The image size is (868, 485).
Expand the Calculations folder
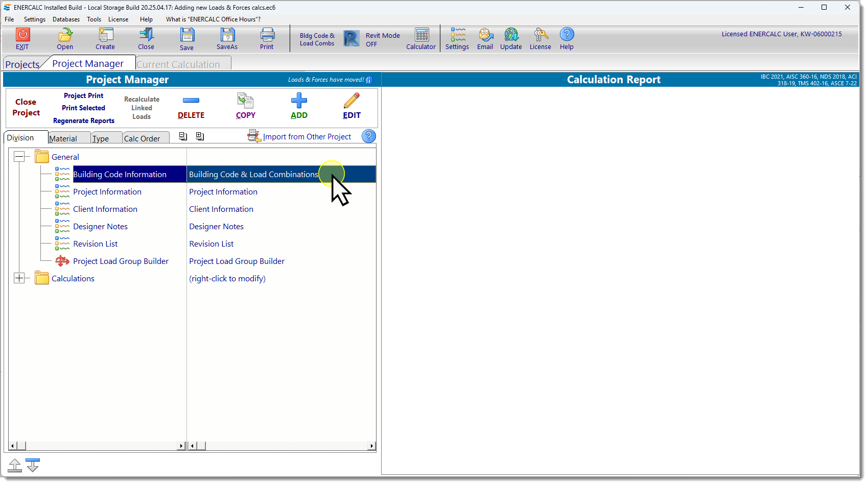pyautogui.click(x=19, y=278)
